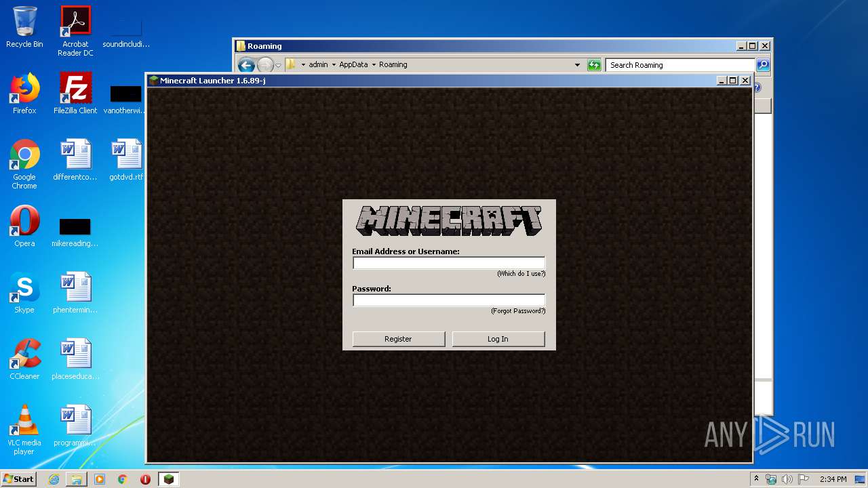Click the Chrome taskbar icon
This screenshot has width=868, height=488.
click(122, 479)
